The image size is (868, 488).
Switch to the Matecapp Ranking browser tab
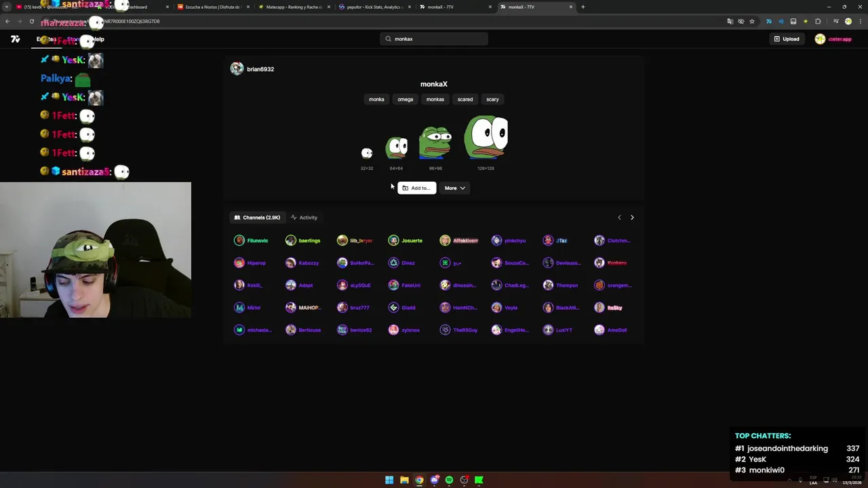tap(293, 7)
